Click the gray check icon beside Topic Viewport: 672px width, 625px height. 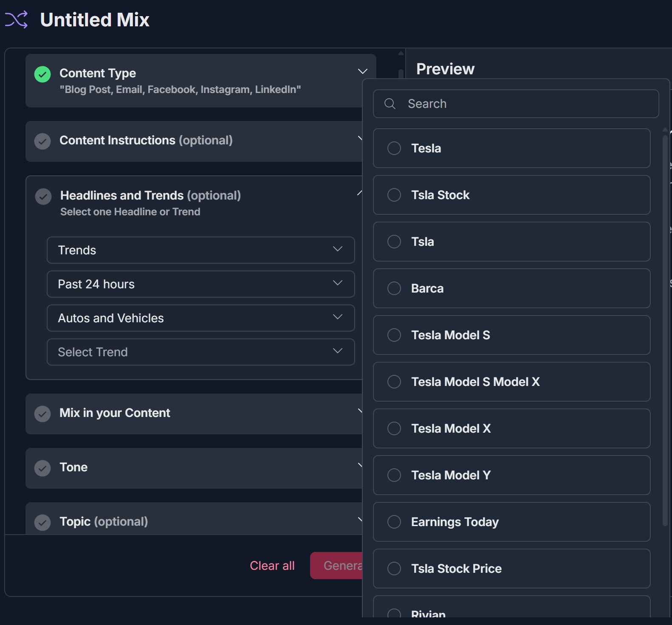click(x=42, y=523)
